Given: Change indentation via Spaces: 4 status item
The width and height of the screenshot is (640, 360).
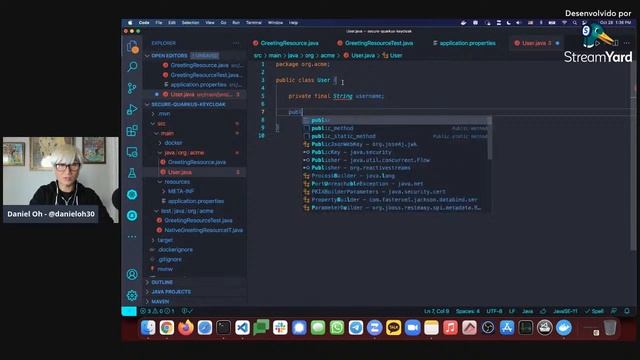Looking at the screenshot, I should point(468,311).
